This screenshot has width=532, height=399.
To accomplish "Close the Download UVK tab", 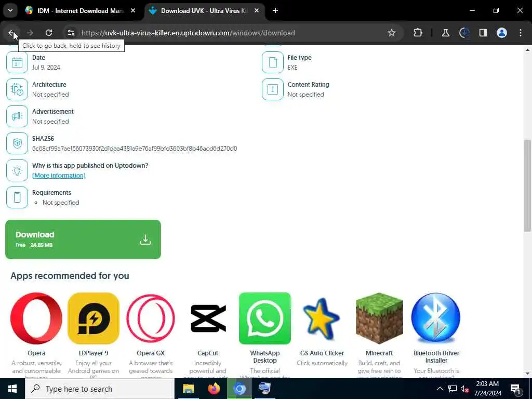I will point(257,10).
